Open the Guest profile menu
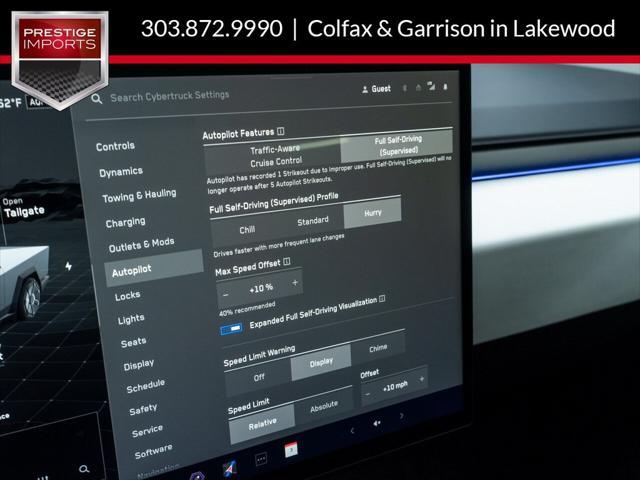This screenshot has width=640, height=480. click(x=376, y=89)
